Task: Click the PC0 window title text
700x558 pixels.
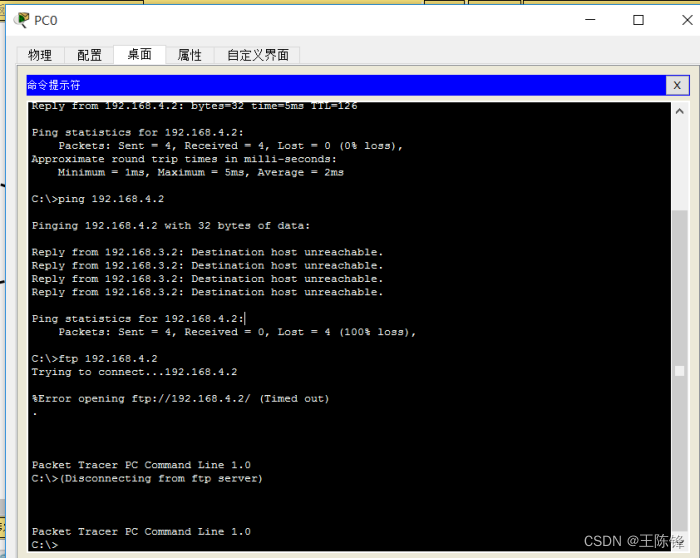Action: [46, 21]
